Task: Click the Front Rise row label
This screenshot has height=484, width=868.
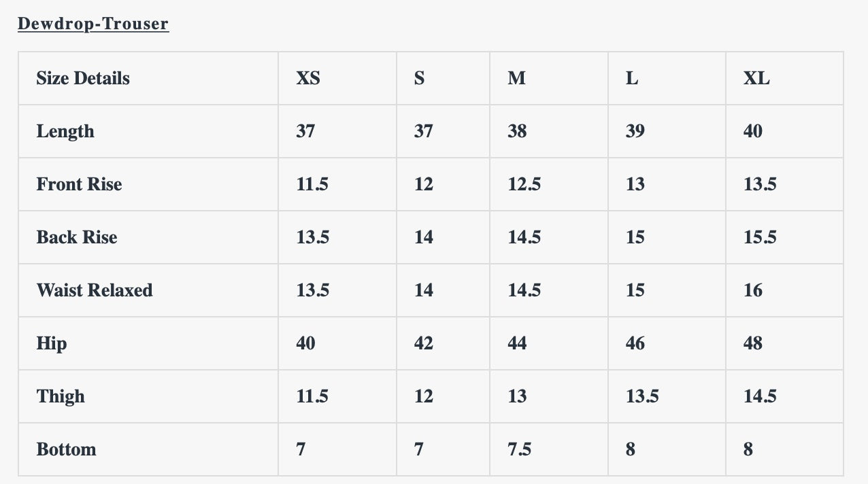Action: tap(79, 184)
